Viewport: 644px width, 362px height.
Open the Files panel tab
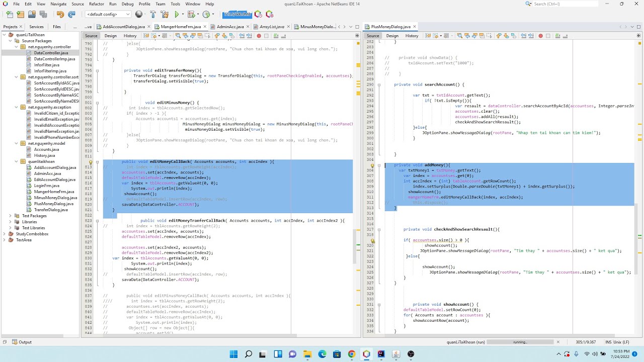[57, 27]
